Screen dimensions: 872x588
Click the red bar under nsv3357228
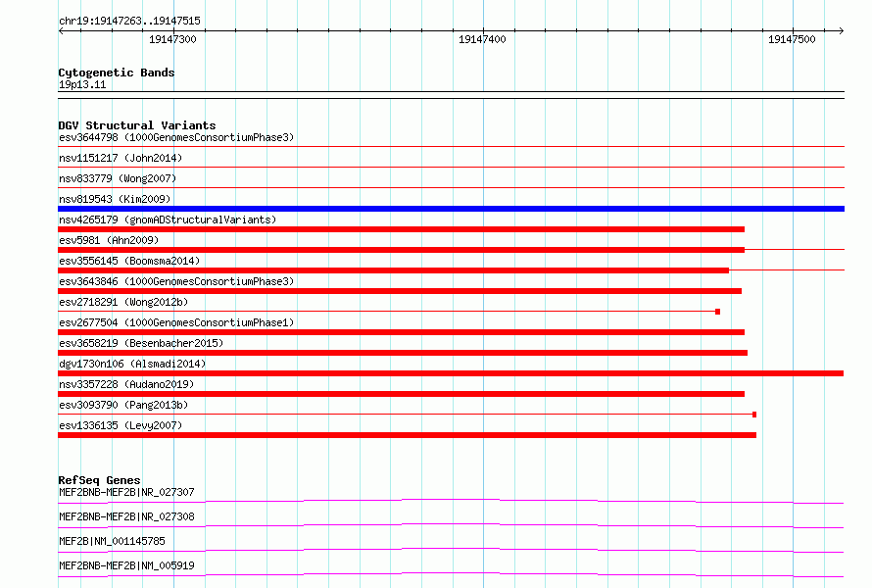pos(401,394)
